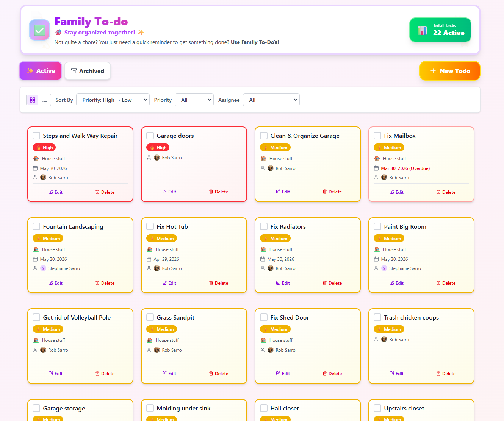Click calendar icon on Paint Big Room card

376,259
